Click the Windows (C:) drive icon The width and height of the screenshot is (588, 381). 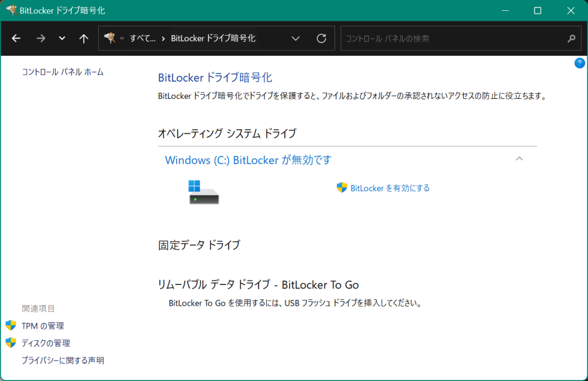(204, 192)
